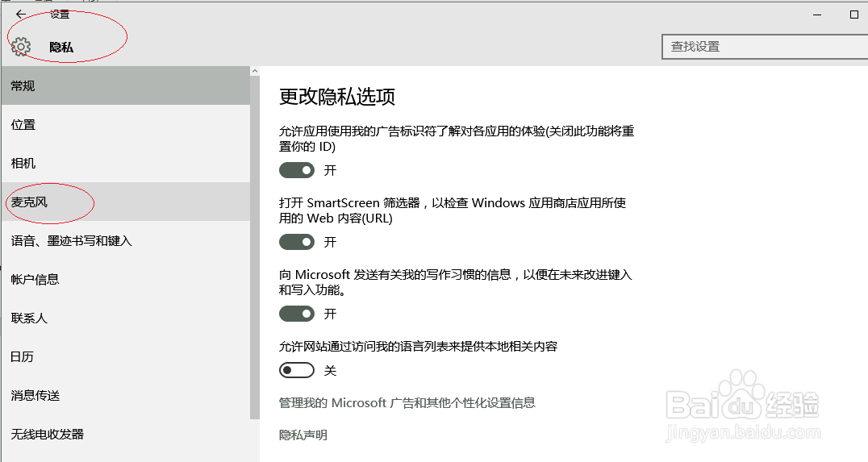Viewport: 868px width, 462px height.
Task: Open the 麦克风 privacy settings
Action: pyautogui.click(x=126, y=202)
